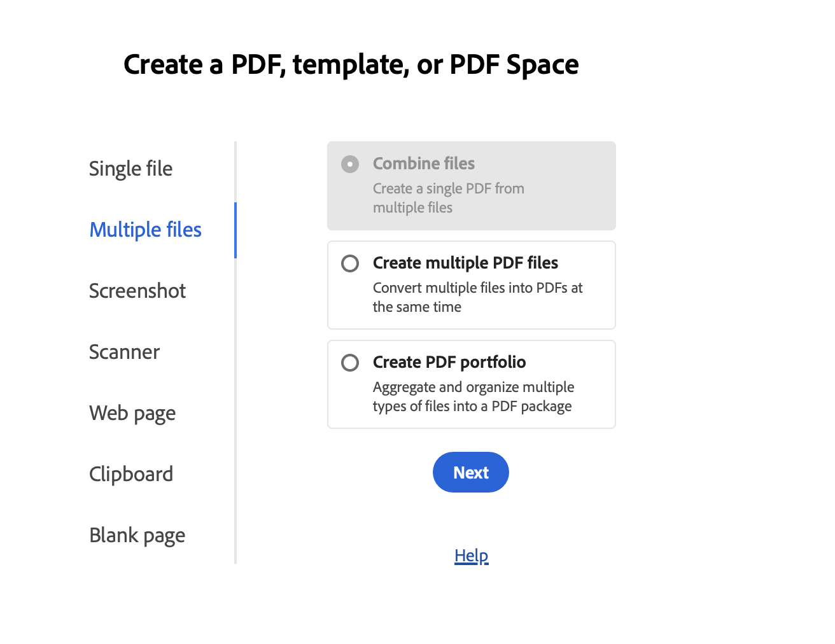Click the Create multiple PDF files card
This screenshot has width=835, height=644.
point(471,285)
